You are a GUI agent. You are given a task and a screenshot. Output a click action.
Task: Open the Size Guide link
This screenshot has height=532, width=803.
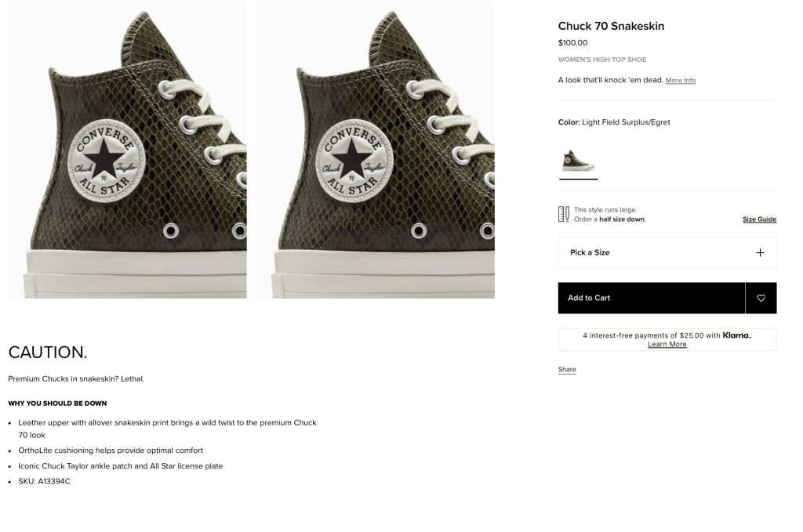(x=759, y=219)
